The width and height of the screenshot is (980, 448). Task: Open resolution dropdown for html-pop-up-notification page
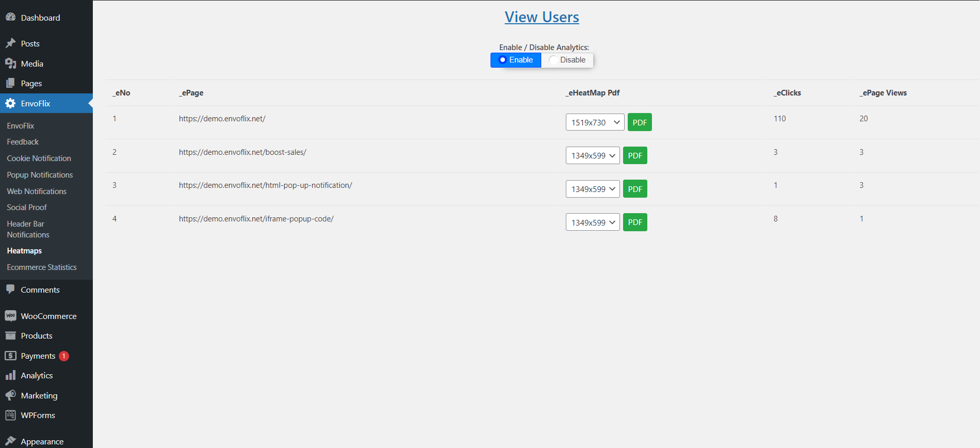click(593, 189)
